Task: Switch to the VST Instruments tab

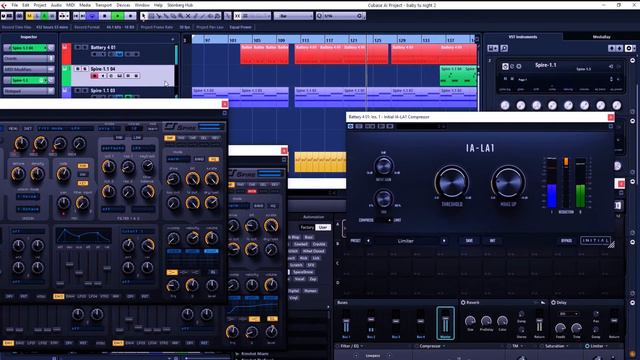Action: coord(522,37)
